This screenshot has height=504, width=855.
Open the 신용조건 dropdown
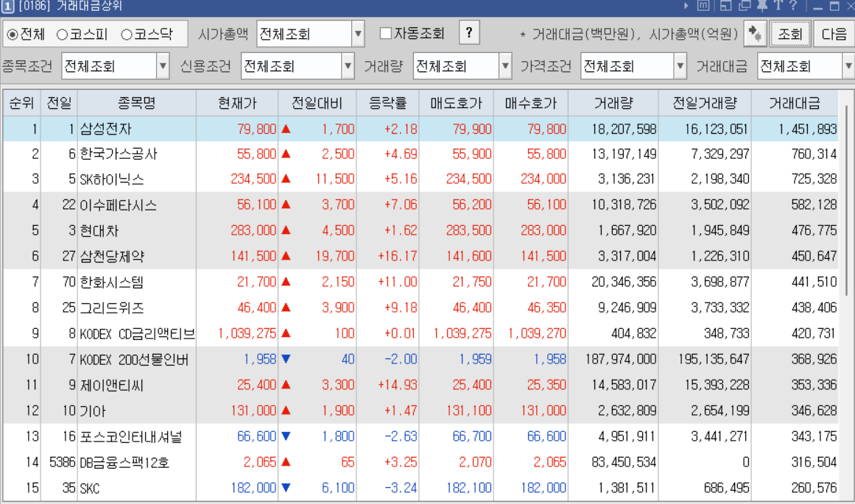click(348, 66)
